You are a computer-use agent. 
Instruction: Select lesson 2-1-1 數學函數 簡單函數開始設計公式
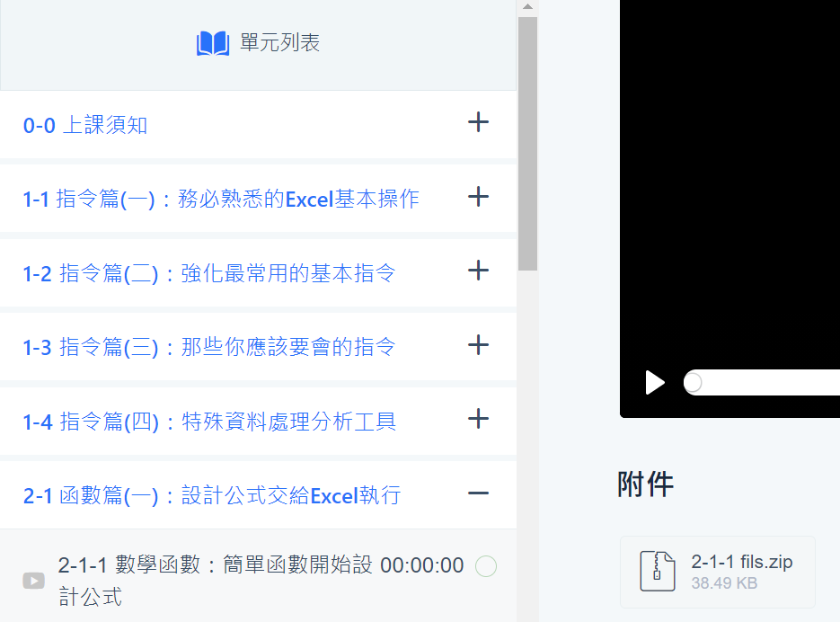tap(215, 580)
